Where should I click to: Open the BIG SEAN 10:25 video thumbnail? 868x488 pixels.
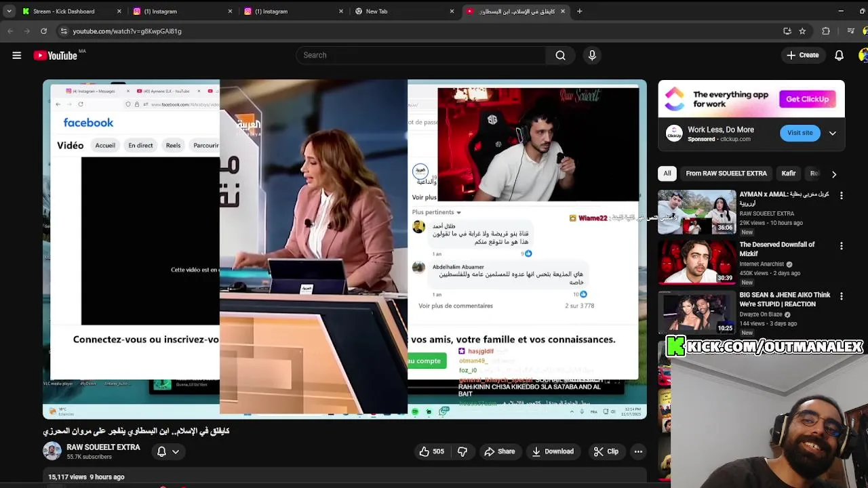pyautogui.click(x=696, y=312)
